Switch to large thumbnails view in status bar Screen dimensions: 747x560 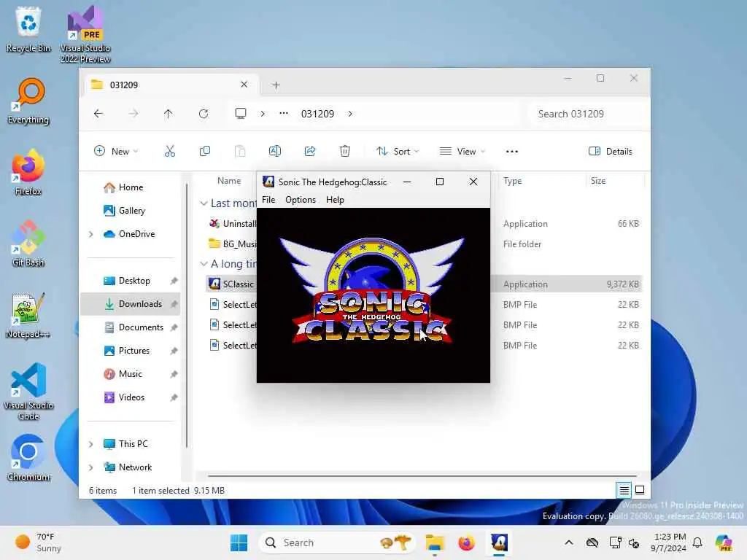[640, 490]
